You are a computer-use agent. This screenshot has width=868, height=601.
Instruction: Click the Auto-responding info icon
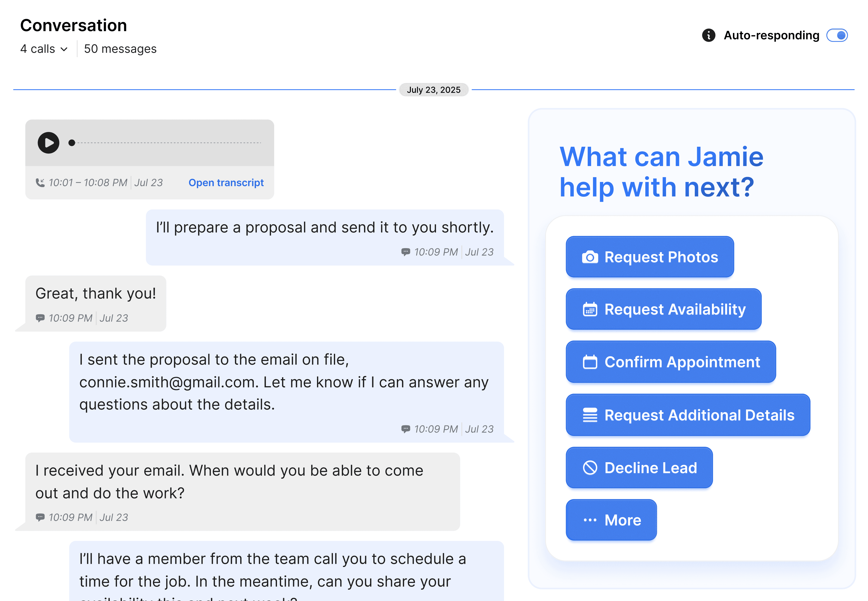(708, 35)
